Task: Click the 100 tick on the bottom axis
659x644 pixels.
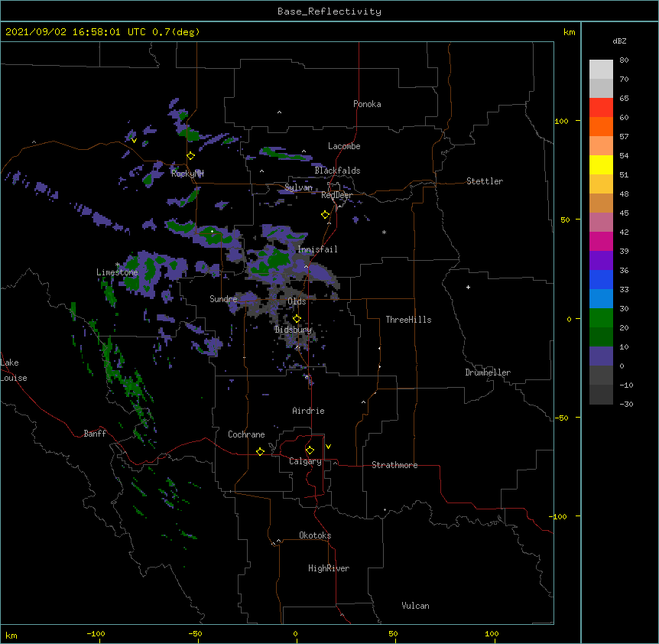Action: tap(492, 633)
